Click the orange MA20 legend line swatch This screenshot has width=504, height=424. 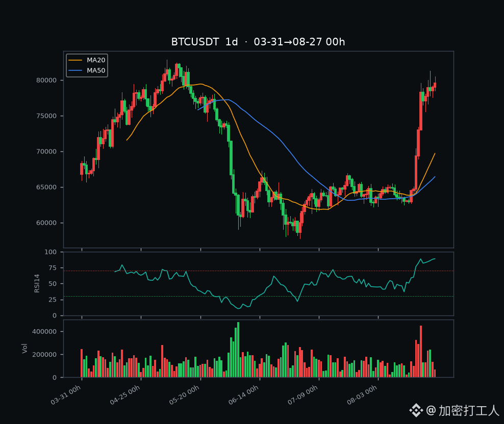(x=75, y=60)
